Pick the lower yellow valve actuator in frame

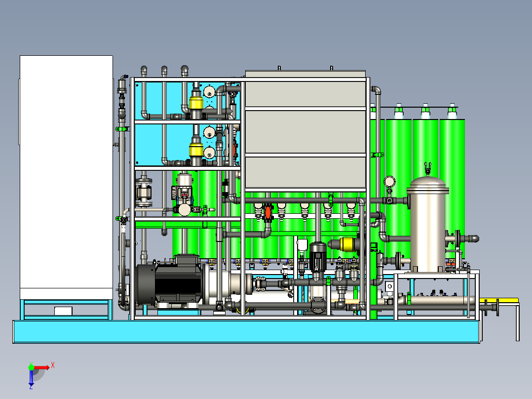click(196, 150)
